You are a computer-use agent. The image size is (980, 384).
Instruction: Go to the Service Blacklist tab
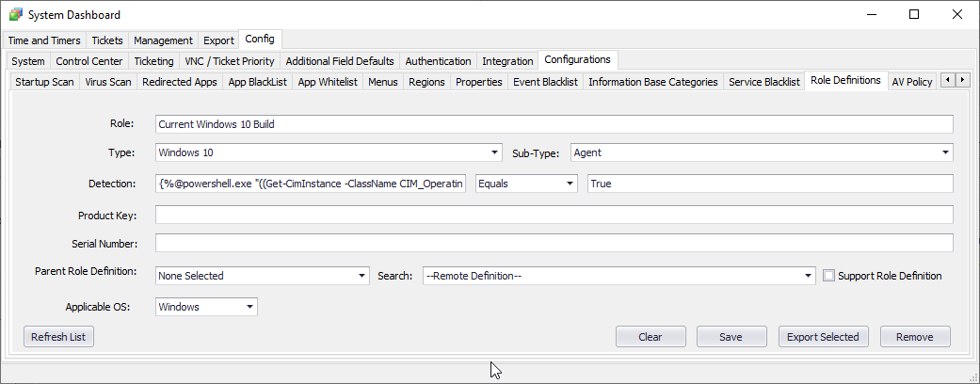[763, 82]
